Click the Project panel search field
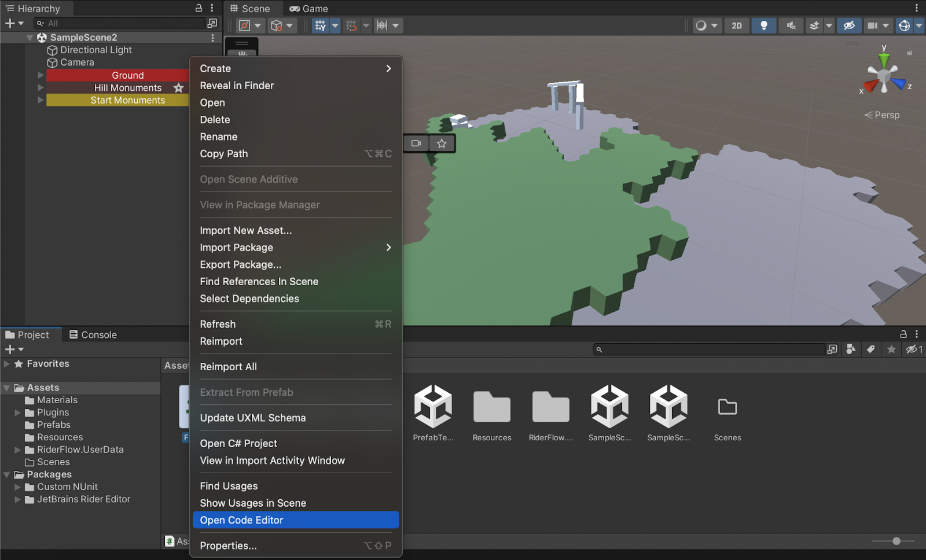This screenshot has height=560, width=926. (712, 349)
